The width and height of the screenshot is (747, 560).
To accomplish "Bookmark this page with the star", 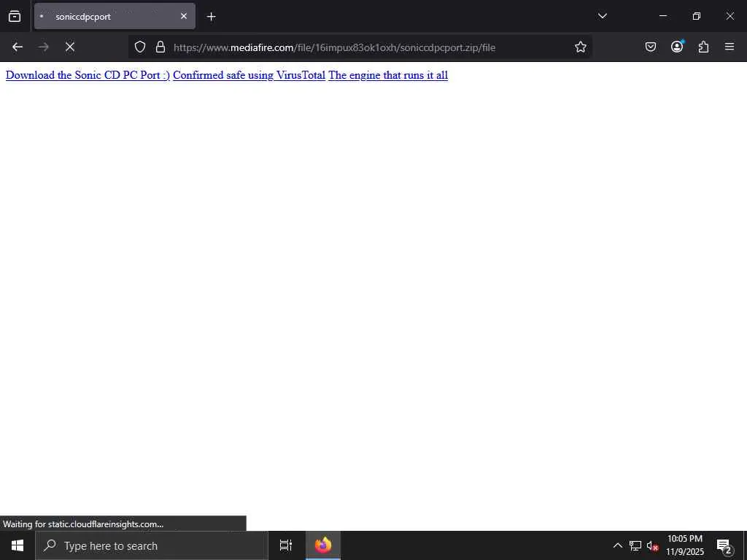I will point(580,47).
